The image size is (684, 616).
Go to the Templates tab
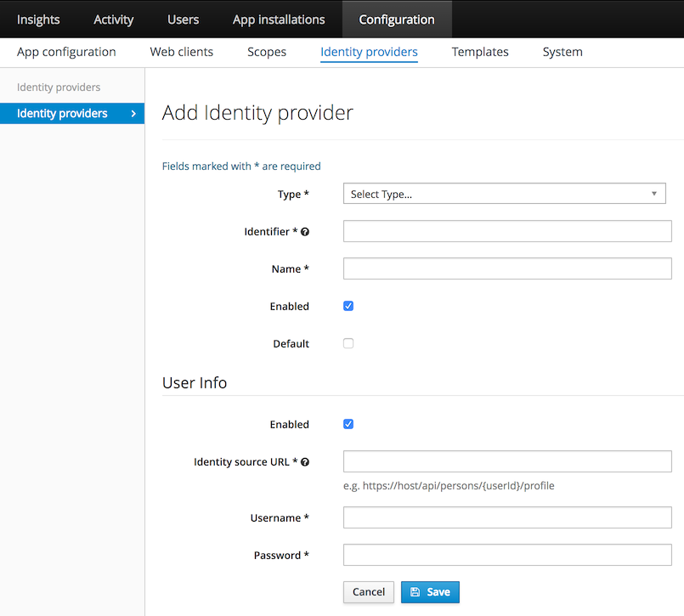(480, 52)
